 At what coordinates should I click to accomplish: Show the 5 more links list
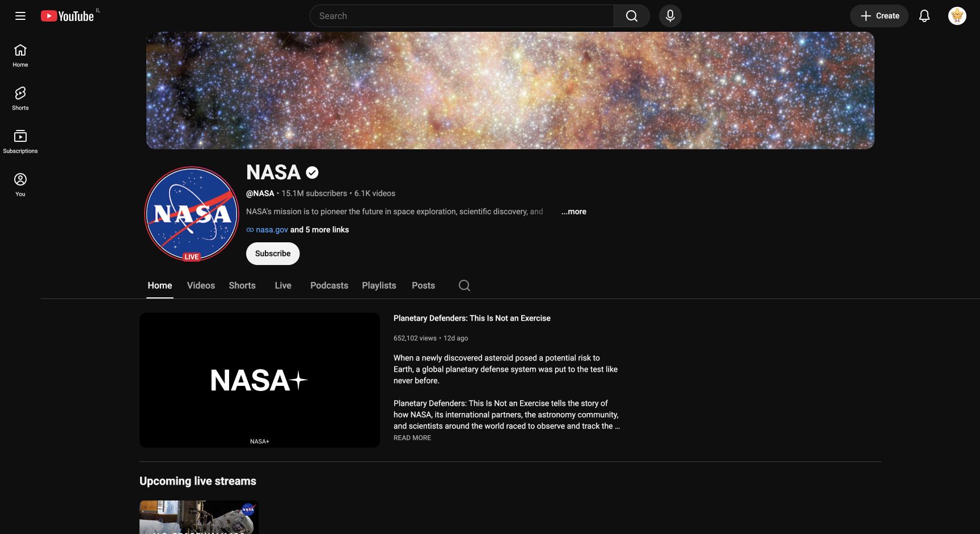click(x=319, y=230)
